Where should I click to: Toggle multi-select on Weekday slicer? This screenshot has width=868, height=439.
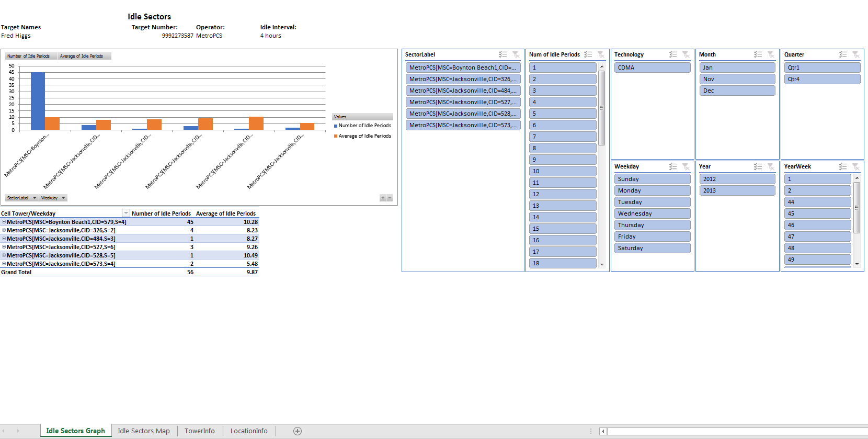click(673, 166)
